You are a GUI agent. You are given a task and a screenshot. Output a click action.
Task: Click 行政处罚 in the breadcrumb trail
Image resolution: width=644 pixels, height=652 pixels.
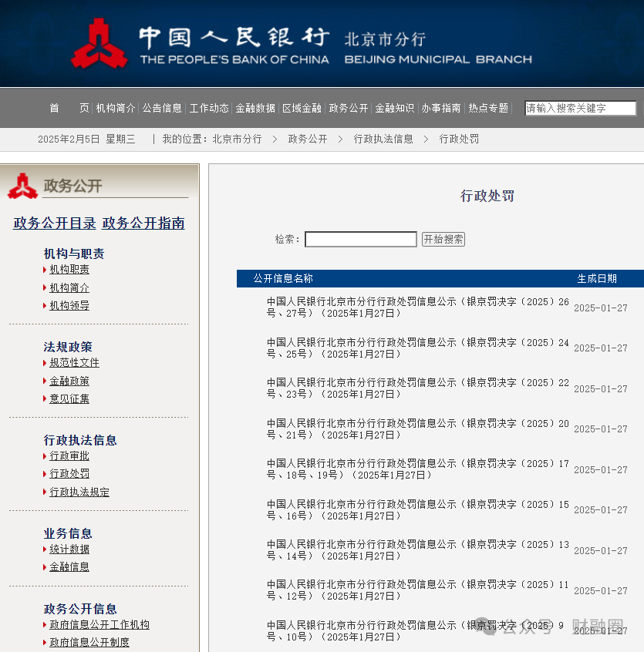[x=460, y=139]
